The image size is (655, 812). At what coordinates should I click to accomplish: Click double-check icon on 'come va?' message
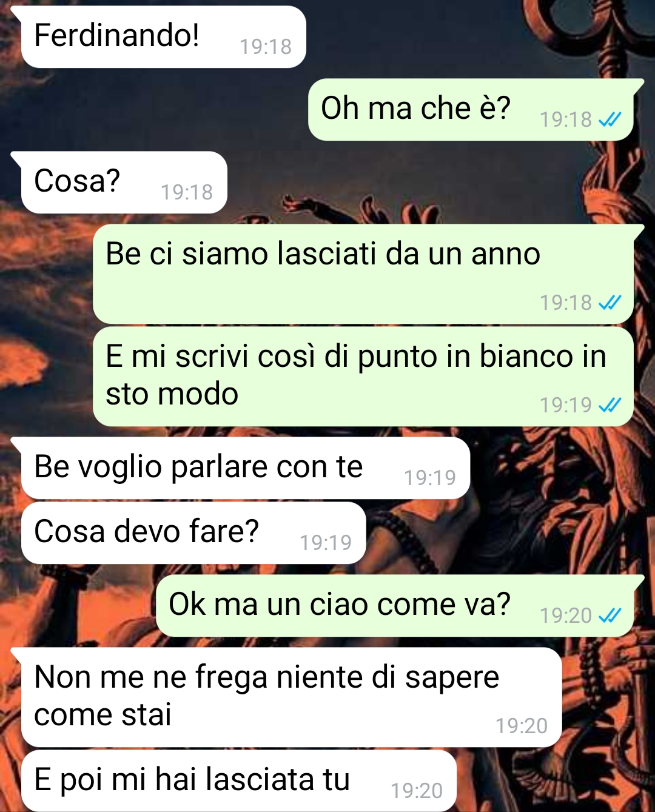610,616
